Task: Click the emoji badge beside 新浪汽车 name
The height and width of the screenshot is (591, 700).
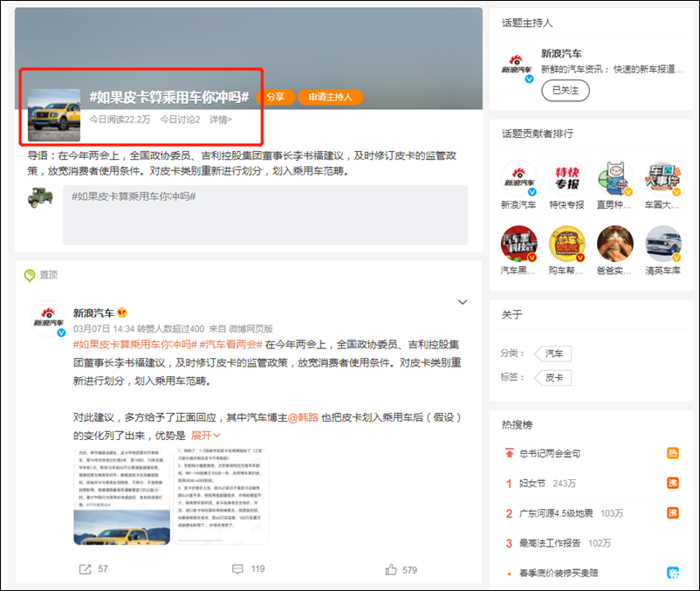Action: (122, 313)
